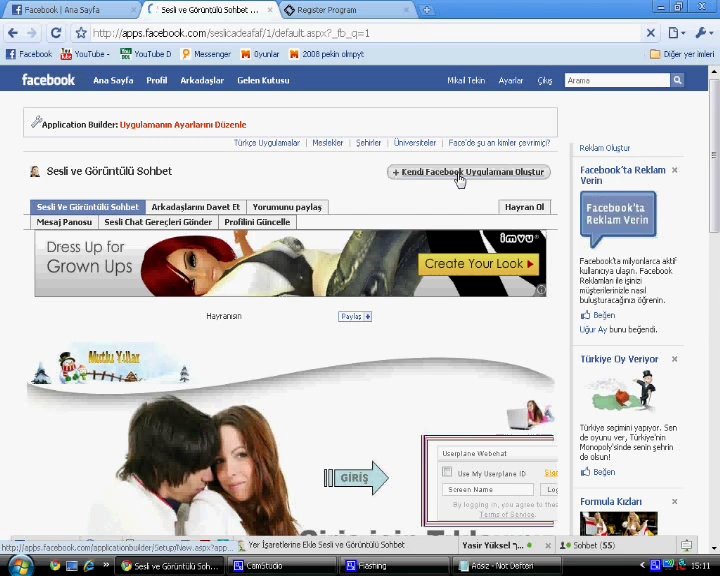
Task: Focus the Arama search field
Action: point(617,80)
